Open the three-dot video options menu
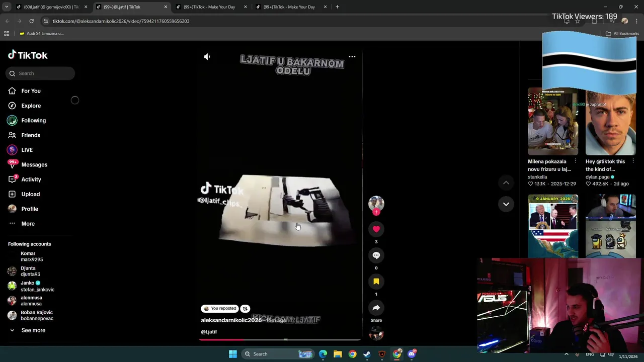The height and width of the screenshot is (362, 644). (x=352, y=57)
